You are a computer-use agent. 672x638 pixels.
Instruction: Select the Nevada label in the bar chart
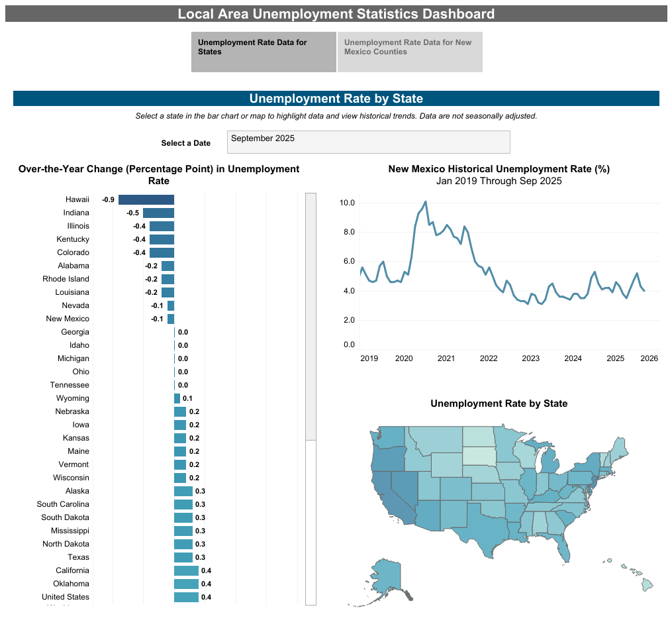pos(75,305)
